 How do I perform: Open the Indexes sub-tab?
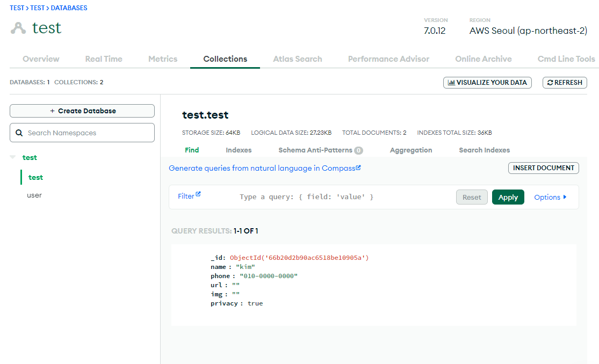(239, 150)
